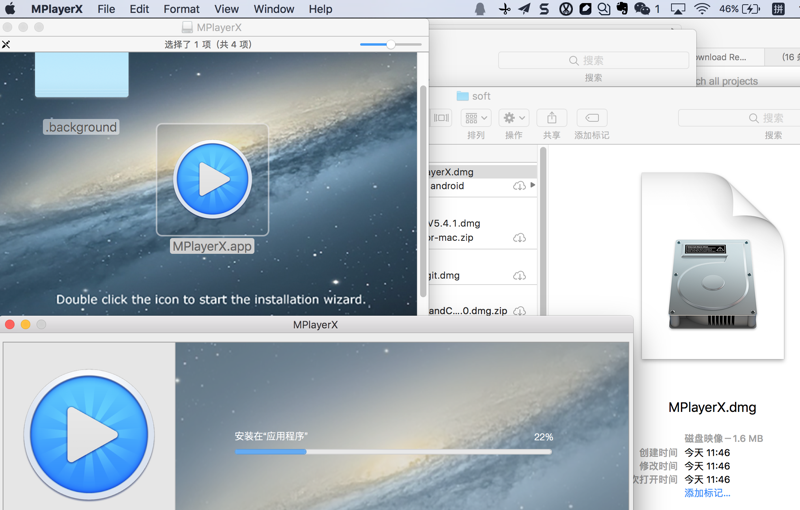Open the Format menu
800x510 pixels.
pyautogui.click(x=181, y=9)
